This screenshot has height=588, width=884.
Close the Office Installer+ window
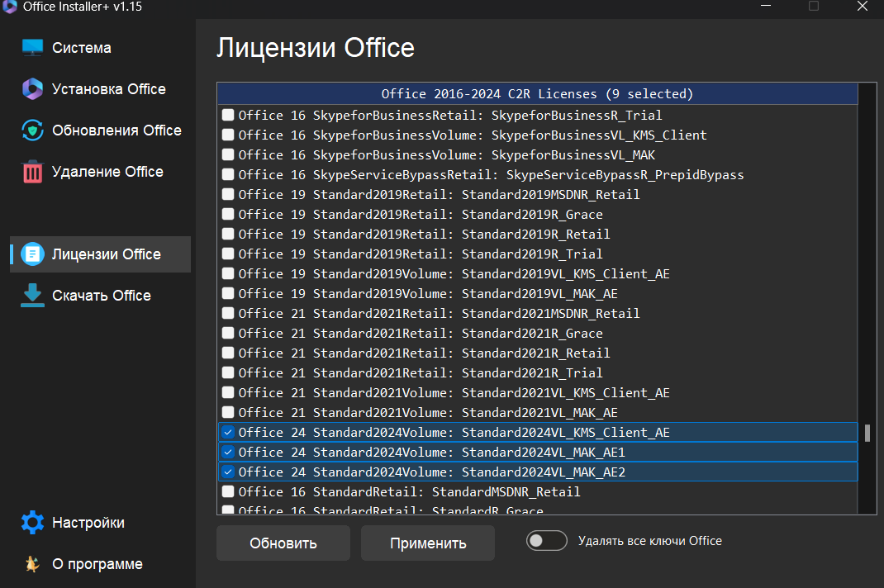pos(862,7)
